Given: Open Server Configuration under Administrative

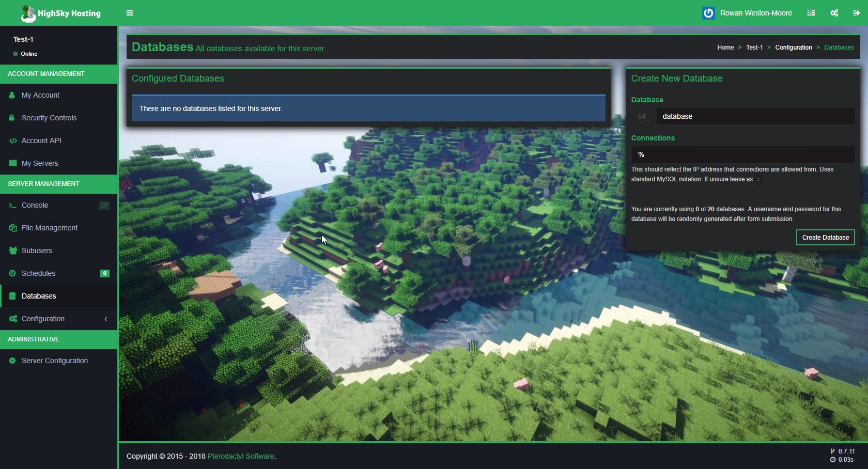Looking at the screenshot, I should click(x=54, y=361).
